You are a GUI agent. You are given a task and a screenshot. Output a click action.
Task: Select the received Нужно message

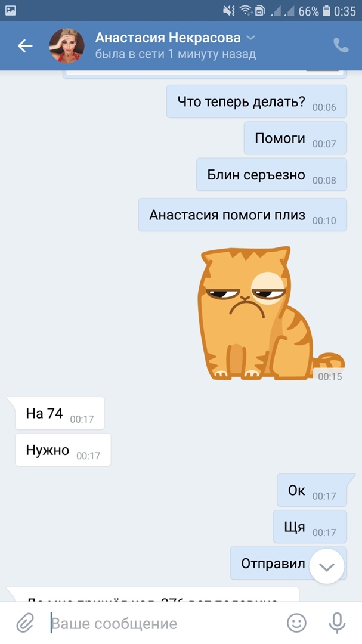[x=63, y=450]
